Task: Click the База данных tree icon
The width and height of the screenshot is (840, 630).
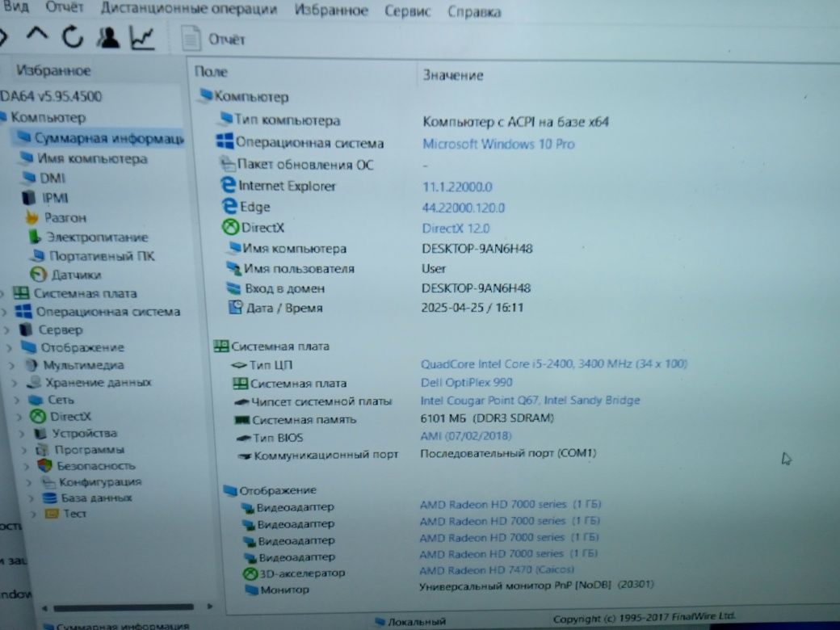Action: coord(50,498)
